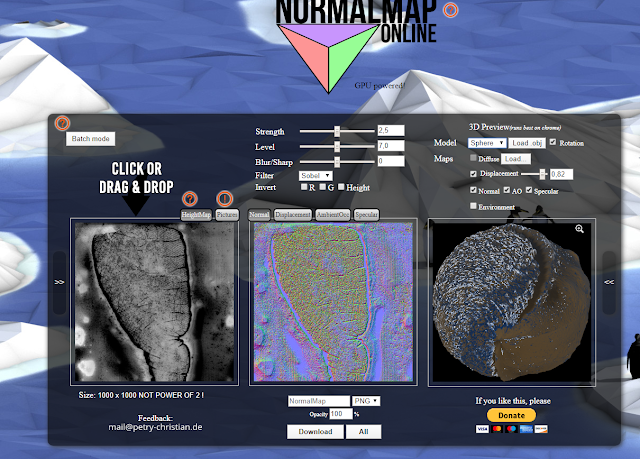
Task: Toggle Invert Height checkbox
Action: click(x=341, y=187)
